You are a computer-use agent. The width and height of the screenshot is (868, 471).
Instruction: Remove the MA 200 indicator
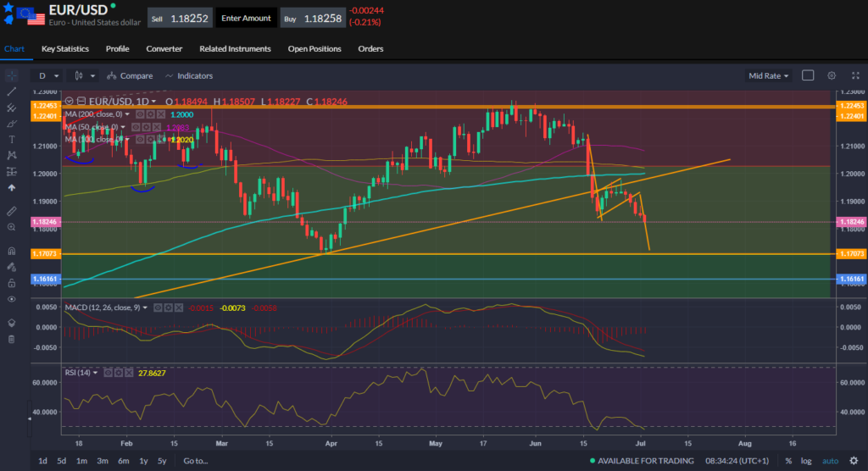[x=160, y=114]
